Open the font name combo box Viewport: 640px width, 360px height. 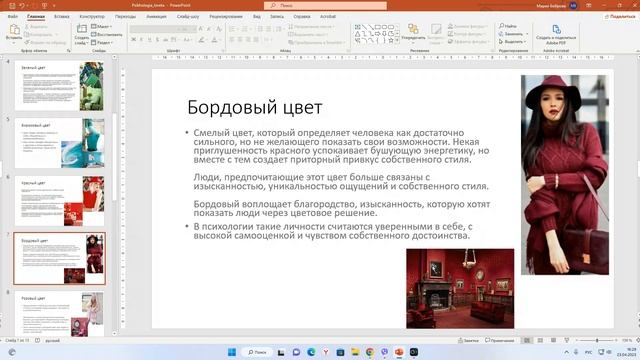(153, 29)
